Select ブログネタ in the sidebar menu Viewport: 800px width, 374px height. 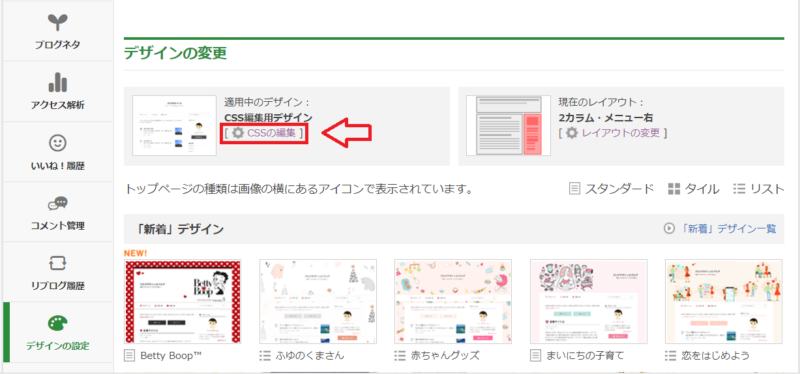tap(58, 31)
